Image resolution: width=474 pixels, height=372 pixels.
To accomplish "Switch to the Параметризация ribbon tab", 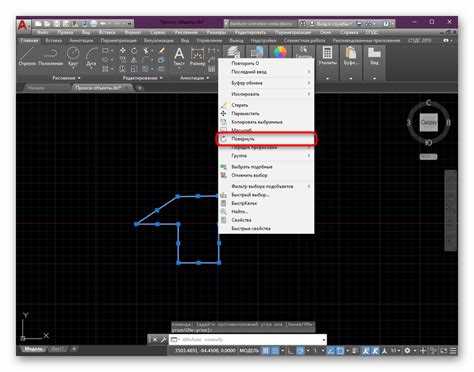I will click(119, 40).
